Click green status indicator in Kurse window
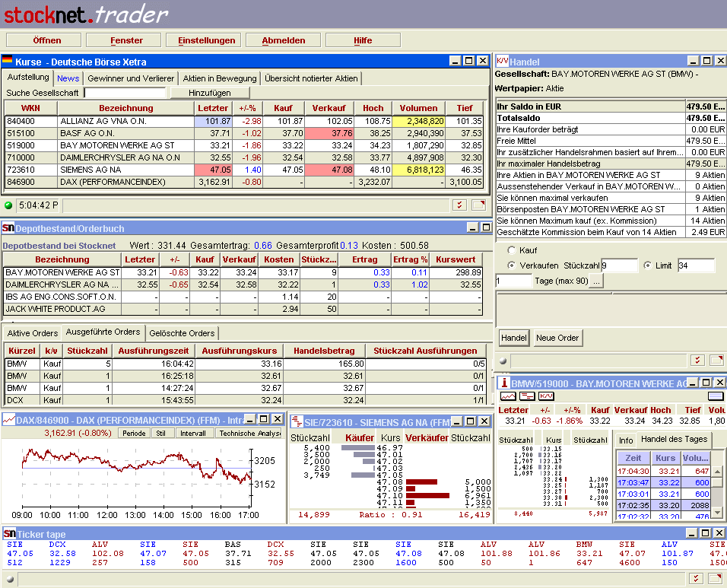The image size is (727, 588). [8, 205]
